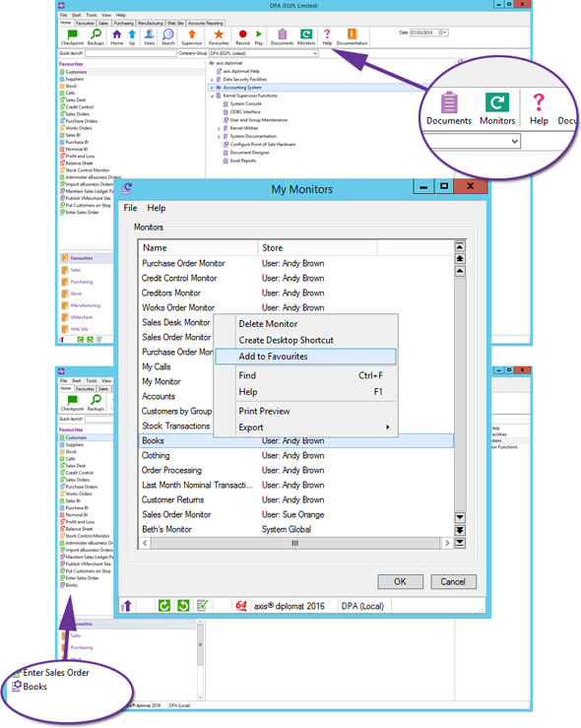Click the Home toolbar icon
This screenshot has width=581, height=728.
116,33
